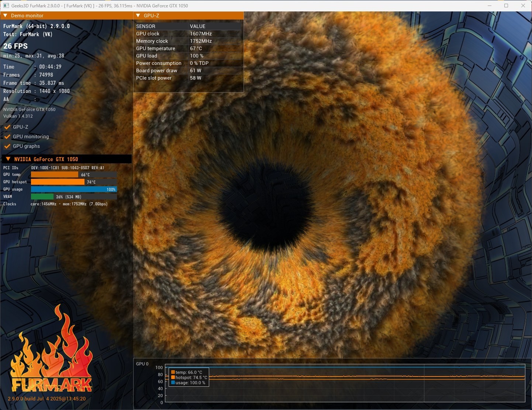
Task: Click the Vulkan 1.4.312 text
Action: [x=18, y=116]
